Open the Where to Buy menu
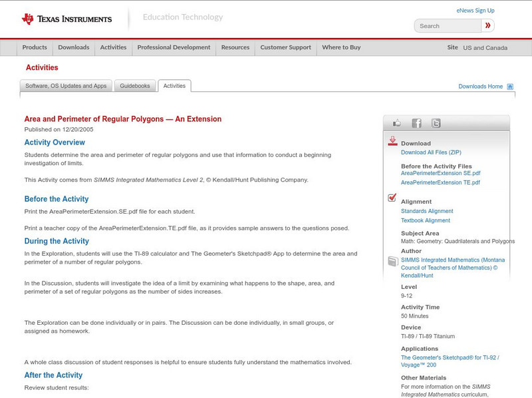This screenshot has height=398, width=532. [x=341, y=47]
